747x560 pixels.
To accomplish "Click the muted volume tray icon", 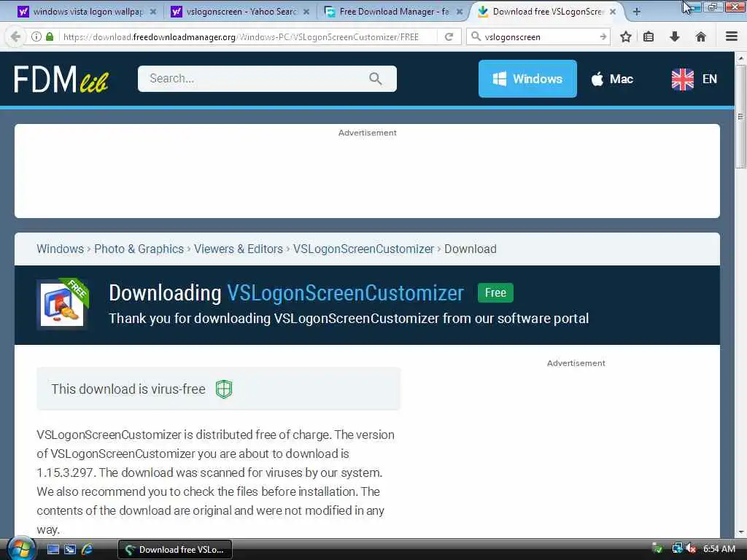I will (690, 548).
